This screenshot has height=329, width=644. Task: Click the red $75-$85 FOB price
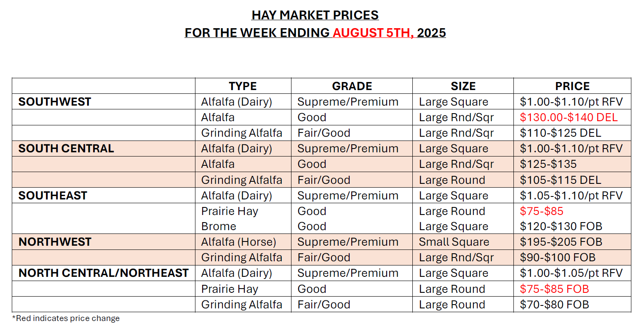(x=554, y=289)
